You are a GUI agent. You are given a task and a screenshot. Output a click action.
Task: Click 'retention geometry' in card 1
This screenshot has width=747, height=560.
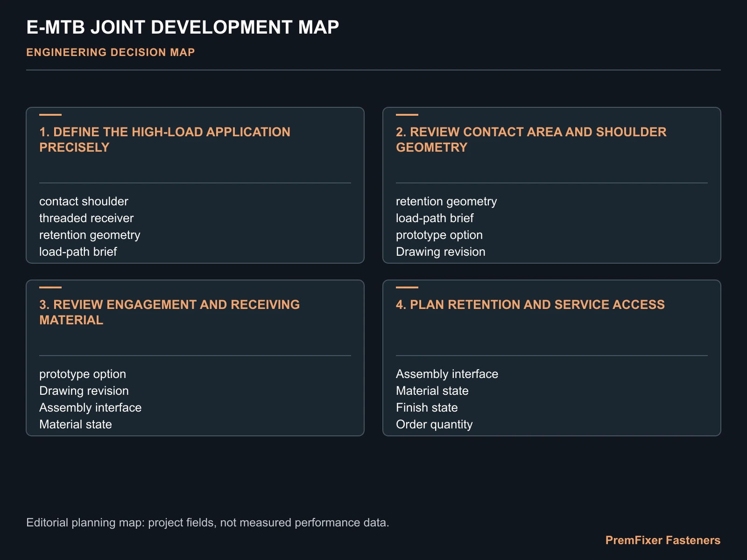tap(90, 235)
